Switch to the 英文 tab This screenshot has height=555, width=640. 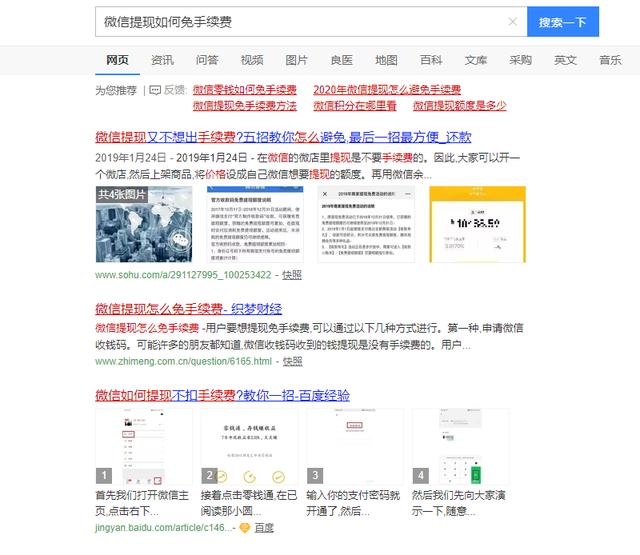click(565, 60)
